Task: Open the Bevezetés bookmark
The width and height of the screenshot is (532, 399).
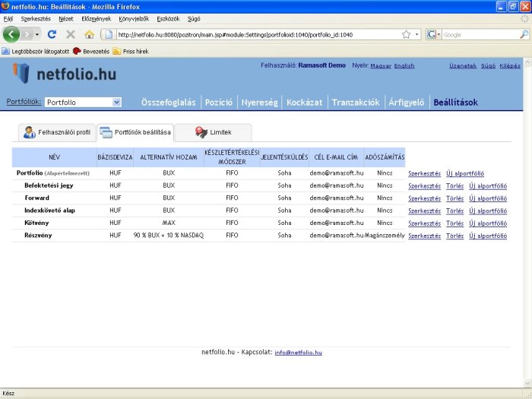Action: 91,52
